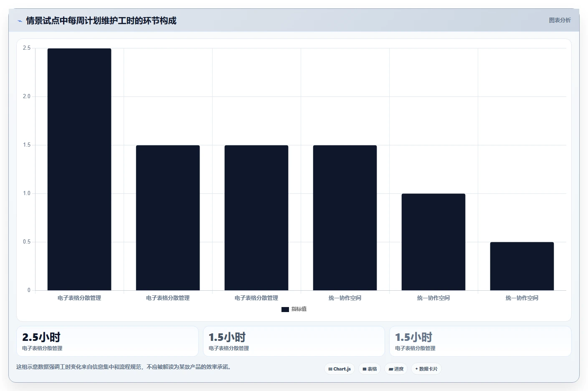
Task: Click the title 情景试点中每周计划维护工时的环节构成
Action: tap(101, 20)
